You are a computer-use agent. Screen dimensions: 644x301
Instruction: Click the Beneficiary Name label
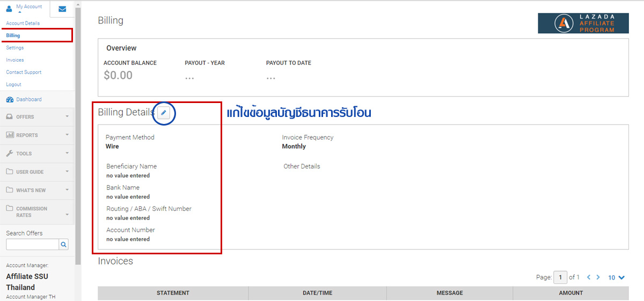pyautogui.click(x=131, y=166)
